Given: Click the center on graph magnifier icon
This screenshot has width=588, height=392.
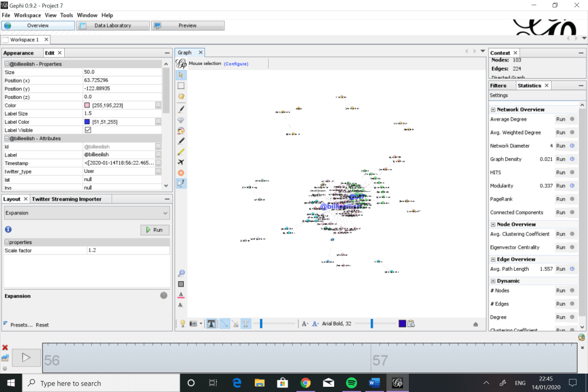Looking at the screenshot, I should (x=181, y=273).
